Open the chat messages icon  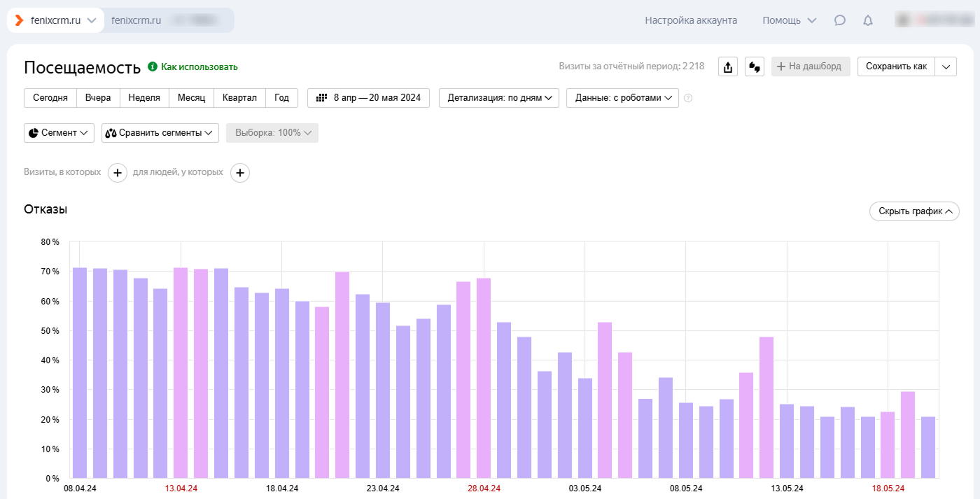pyautogui.click(x=840, y=20)
